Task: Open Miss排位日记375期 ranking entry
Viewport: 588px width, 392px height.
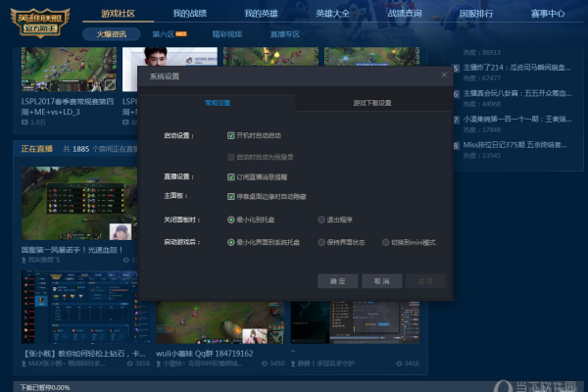Action: coord(514,145)
